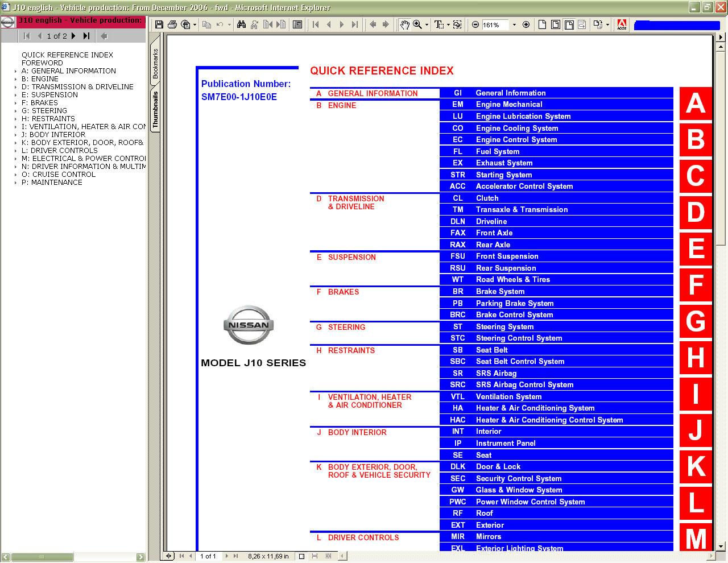Select QUICK REFERENCE INDEX in the tree
Viewport: 728px width, 563px height.
click(67, 55)
